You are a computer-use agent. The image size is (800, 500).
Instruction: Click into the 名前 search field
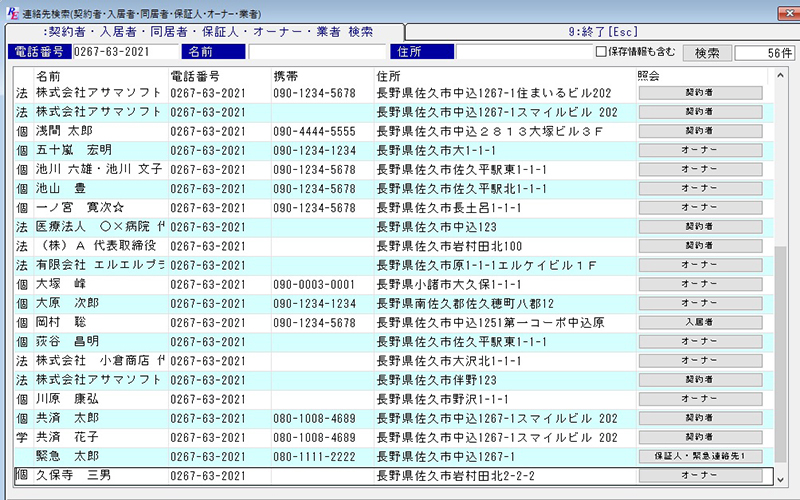coord(316,53)
